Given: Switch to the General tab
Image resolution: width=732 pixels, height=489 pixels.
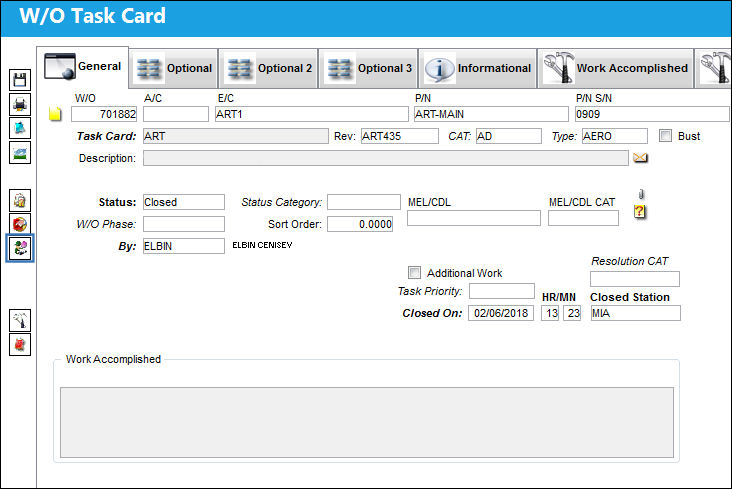Looking at the screenshot, I should click(83, 67).
